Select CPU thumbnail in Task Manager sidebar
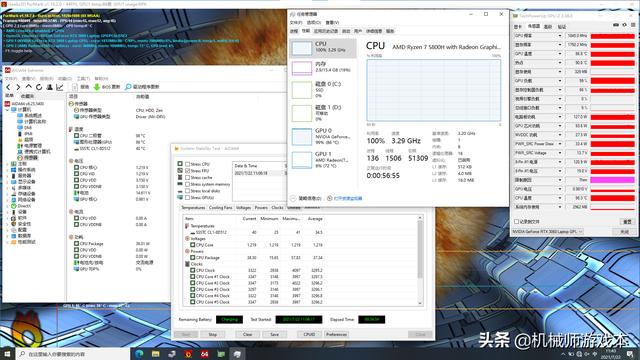The image size is (640, 360). [302, 48]
